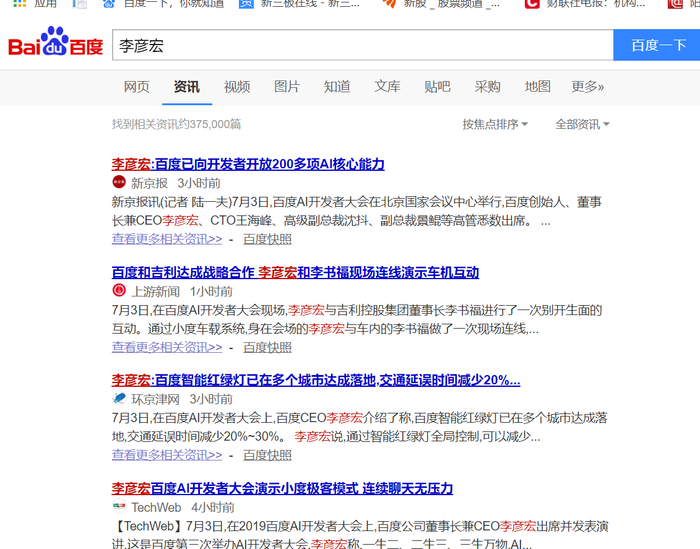Click the 新京报 source icon

pos(119,182)
